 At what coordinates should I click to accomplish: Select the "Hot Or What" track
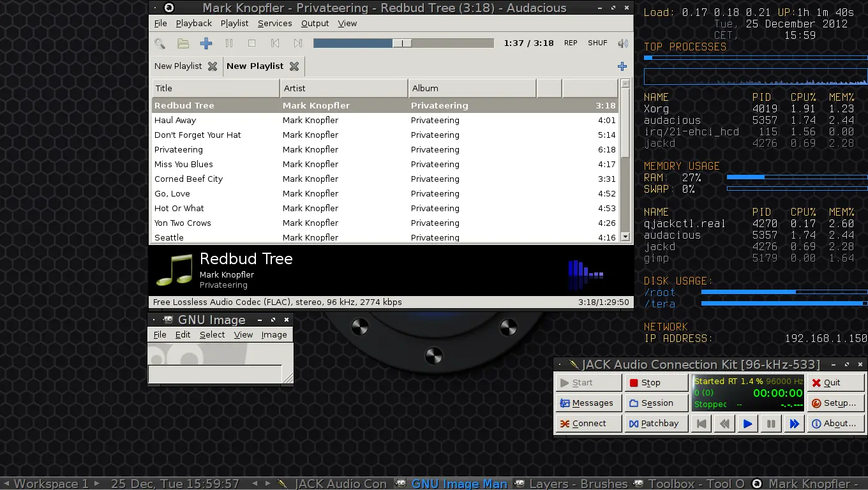coord(385,208)
